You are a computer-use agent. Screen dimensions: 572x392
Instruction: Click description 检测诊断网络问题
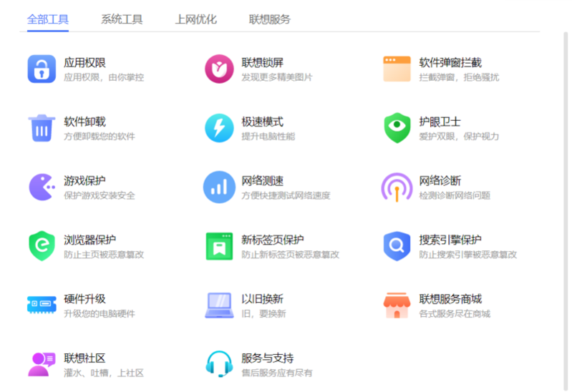[x=455, y=195]
